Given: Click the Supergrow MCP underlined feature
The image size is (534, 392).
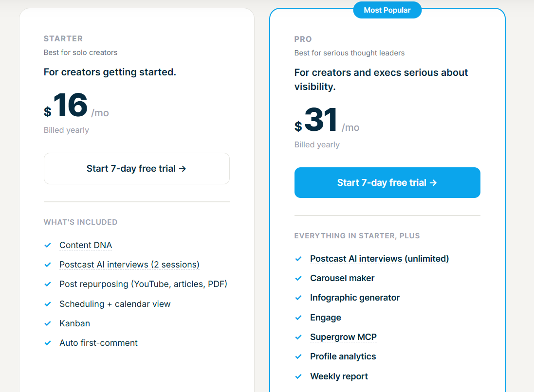Looking at the screenshot, I should [x=343, y=337].
